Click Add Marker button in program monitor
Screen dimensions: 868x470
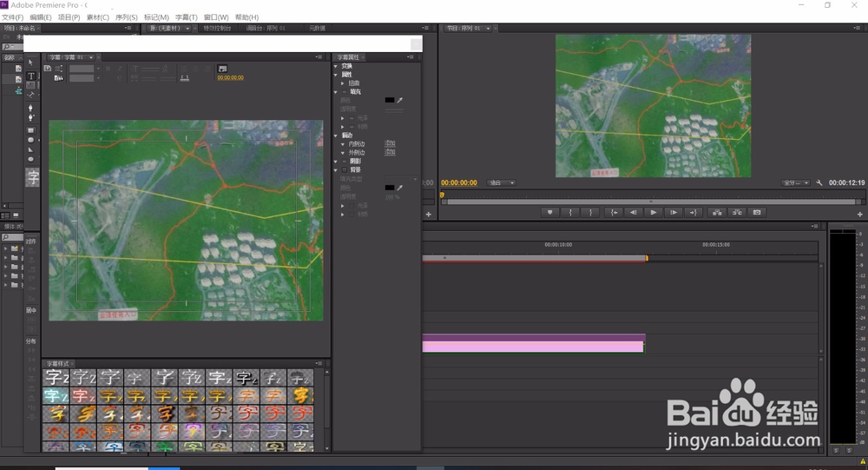click(549, 212)
